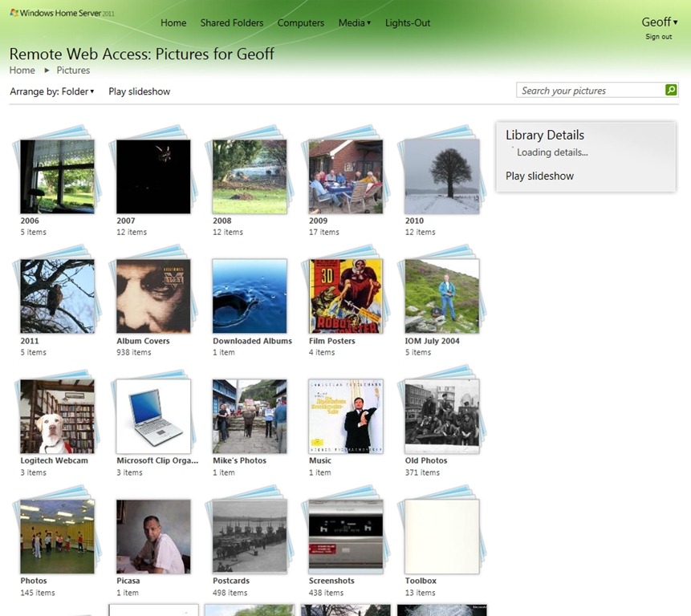Open the 2006 pictures folder
The height and width of the screenshot is (616, 691).
coord(57,176)
